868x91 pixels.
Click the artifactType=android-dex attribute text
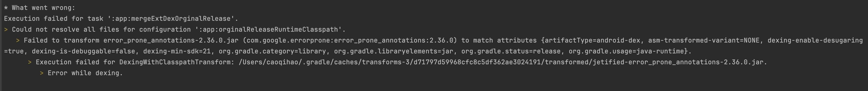coord(592,40)
